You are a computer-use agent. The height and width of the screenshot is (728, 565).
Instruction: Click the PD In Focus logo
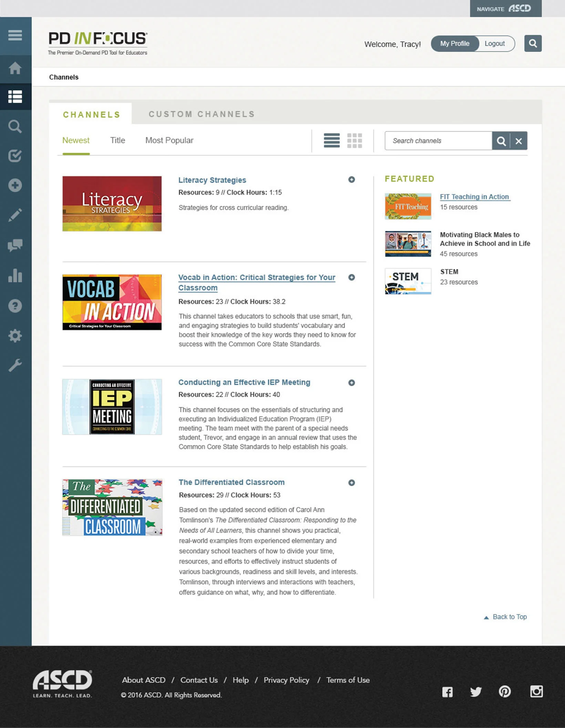click(98, 43)
